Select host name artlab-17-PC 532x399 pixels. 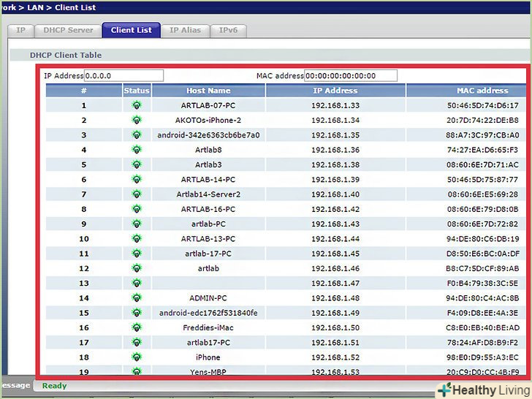(208, 254)
